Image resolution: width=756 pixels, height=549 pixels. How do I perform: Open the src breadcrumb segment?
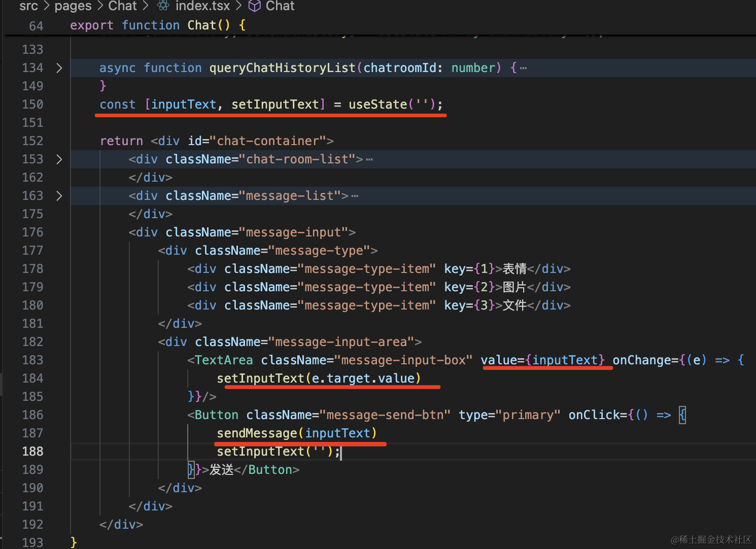point(28,6)
